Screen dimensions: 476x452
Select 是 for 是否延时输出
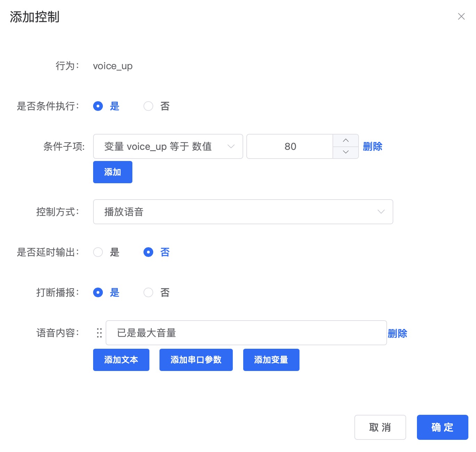tap(98, 252)
